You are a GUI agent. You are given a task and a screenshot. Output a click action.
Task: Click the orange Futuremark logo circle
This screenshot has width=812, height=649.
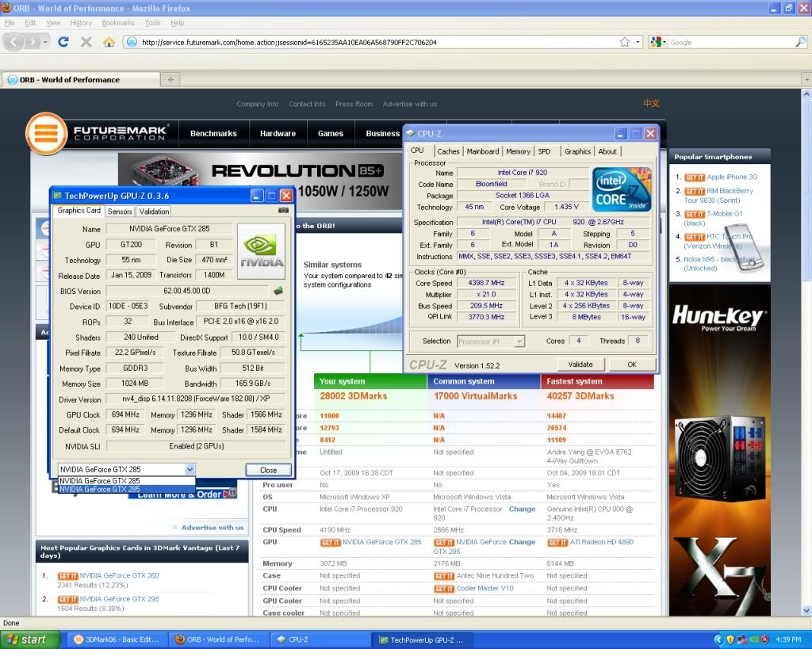pyautogui.click(x=46, y=134)
